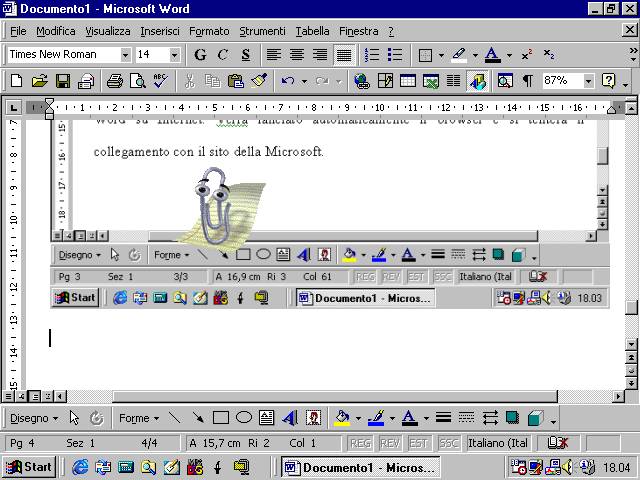640x480 pixels.
Task: Select the Oval tool in the bottom Drawing toolbar
Action: pos(244,418)
